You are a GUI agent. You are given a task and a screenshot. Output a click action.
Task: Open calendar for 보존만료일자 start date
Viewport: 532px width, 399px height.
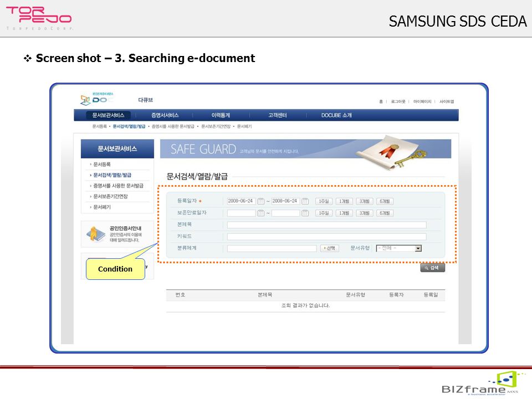coord(260,213)
